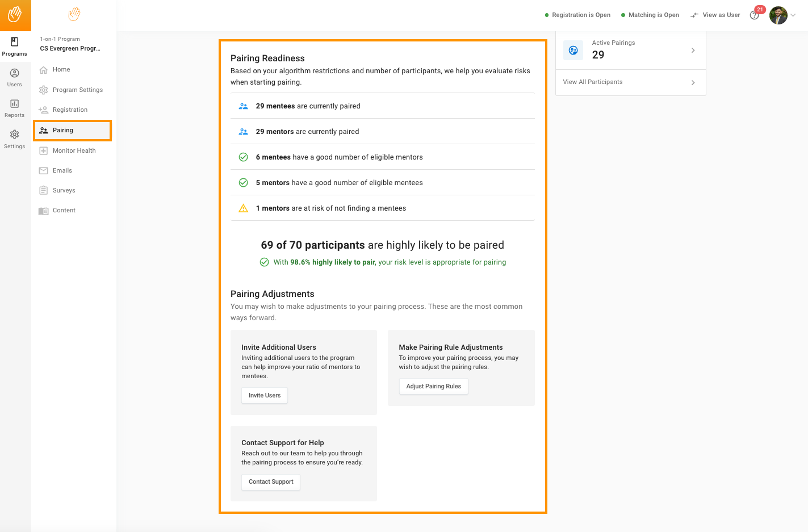
Task: Click the Surveys clipboard icon
Action: 44,190
